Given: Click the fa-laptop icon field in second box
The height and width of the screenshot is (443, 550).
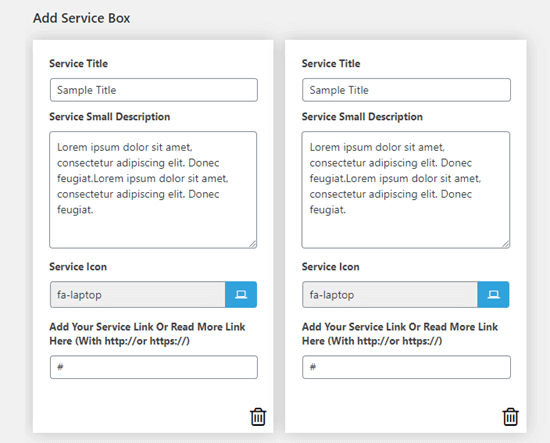Looking at the screenshot, I should 390,295.
